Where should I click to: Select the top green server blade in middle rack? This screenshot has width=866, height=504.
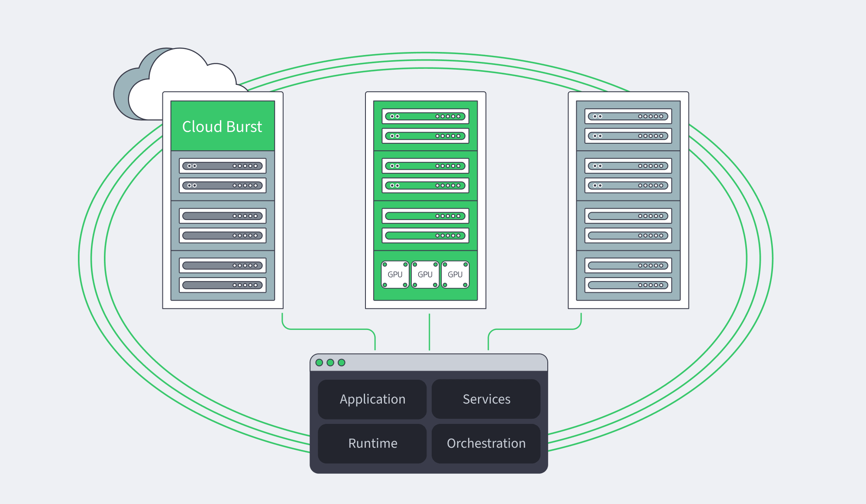click(424, 116)
